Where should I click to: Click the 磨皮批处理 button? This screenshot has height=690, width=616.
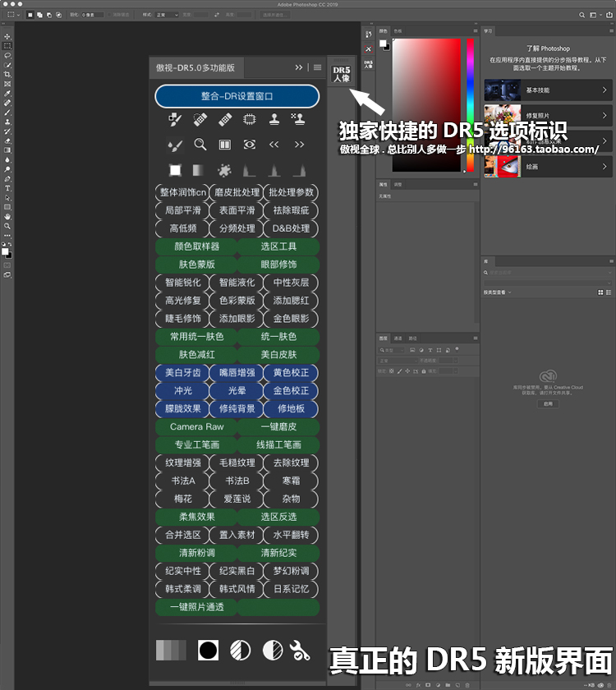click(237, 192)
